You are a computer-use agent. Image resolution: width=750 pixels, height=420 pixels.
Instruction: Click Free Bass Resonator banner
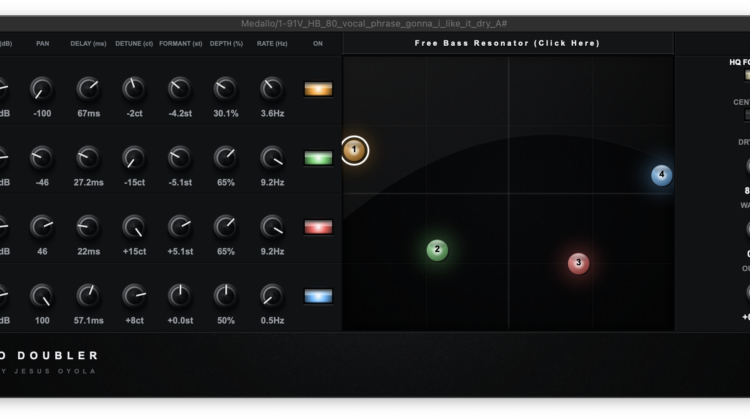click(x=507, y=43)
